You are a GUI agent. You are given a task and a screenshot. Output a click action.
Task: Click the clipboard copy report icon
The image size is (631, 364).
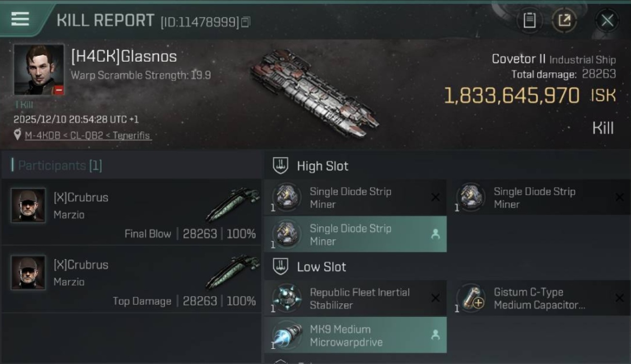(529, 20)
